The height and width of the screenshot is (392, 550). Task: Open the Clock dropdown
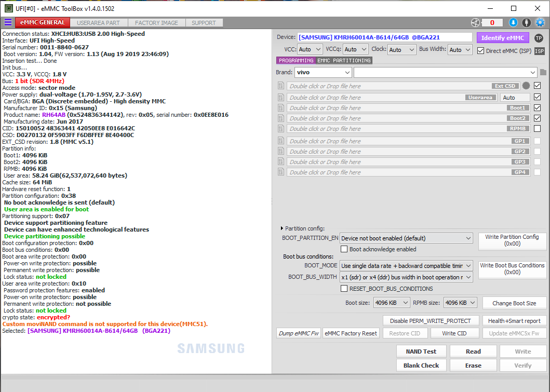pyautogui.click(x=402, y=50)
